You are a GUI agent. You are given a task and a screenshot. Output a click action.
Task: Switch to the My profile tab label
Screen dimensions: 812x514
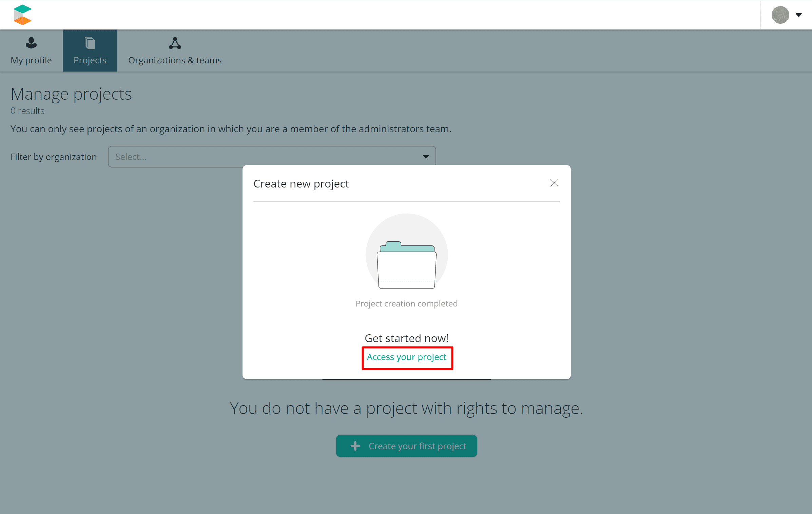(31, 60)
